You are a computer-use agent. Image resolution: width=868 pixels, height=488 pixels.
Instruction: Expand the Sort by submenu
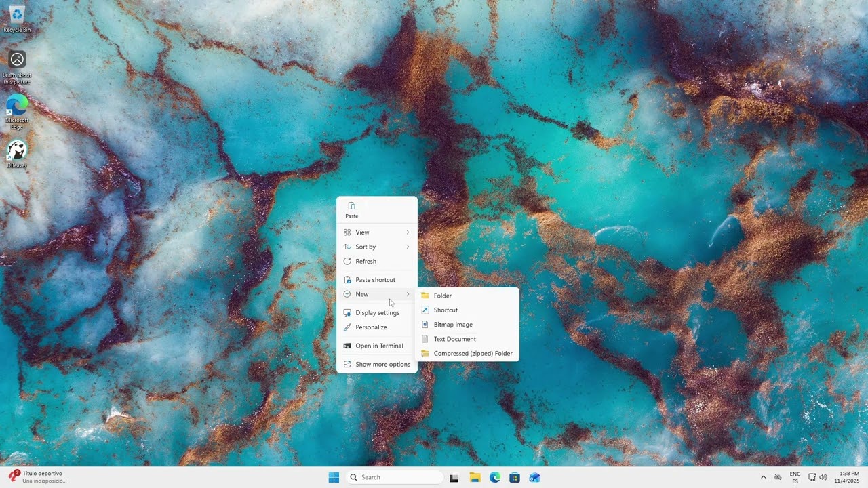click(x=377, y=247)
